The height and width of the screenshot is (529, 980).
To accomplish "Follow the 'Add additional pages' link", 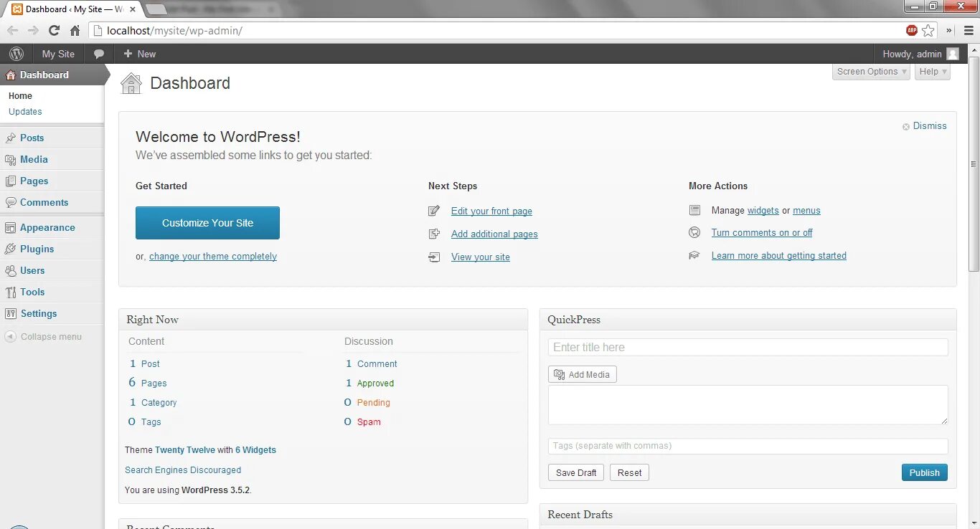I will pyautogui.click(x=494, y=234).
